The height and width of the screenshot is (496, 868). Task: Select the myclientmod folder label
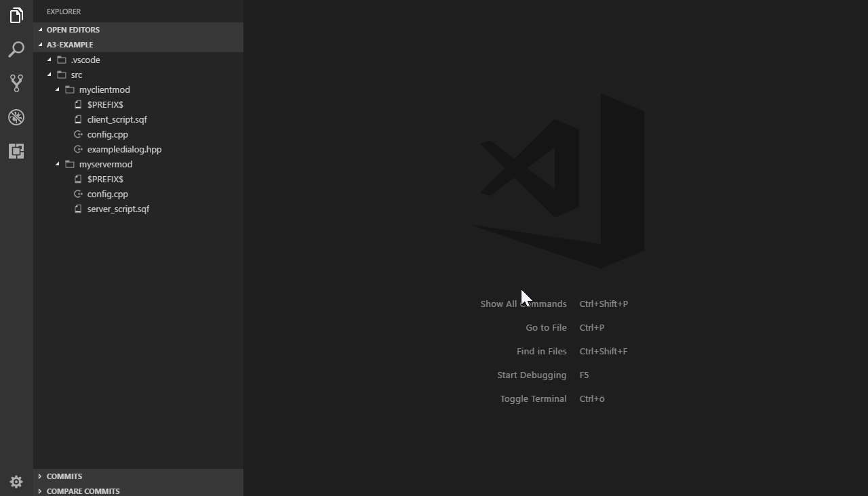coord(104,89)
